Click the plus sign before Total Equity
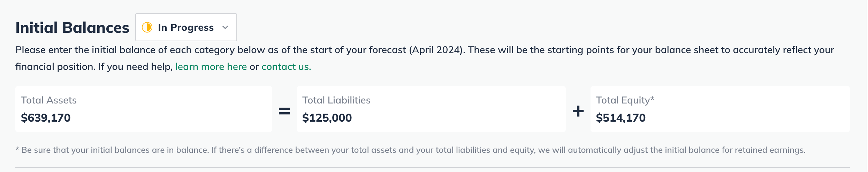The width and height of the screenshot is (868, 172). [578, 111]
